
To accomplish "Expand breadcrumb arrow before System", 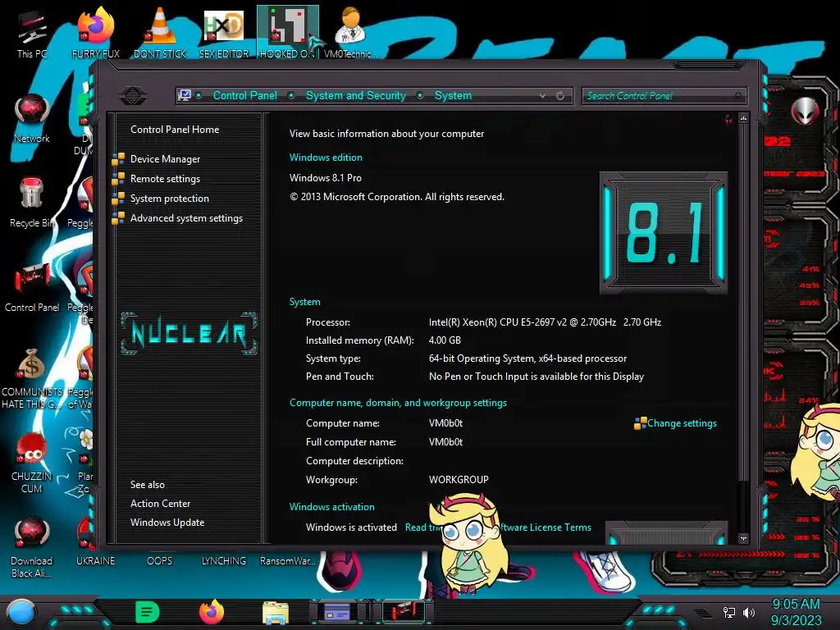I will (420, 95).
